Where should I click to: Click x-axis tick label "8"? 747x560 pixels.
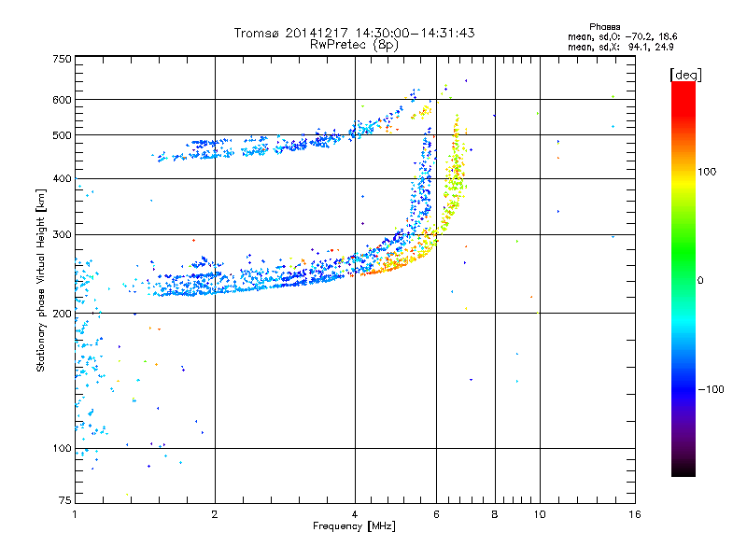[495, 514]
